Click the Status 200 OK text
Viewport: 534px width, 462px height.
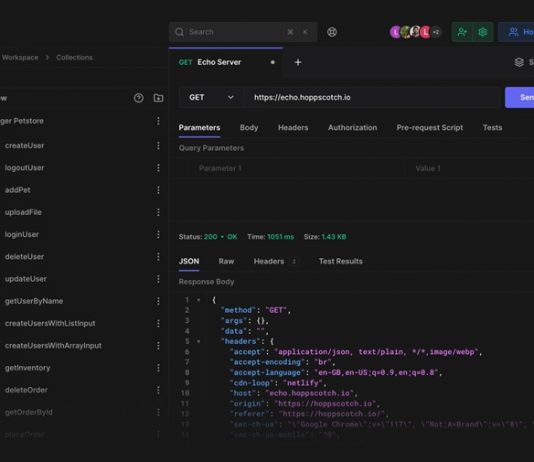(208, 237)
